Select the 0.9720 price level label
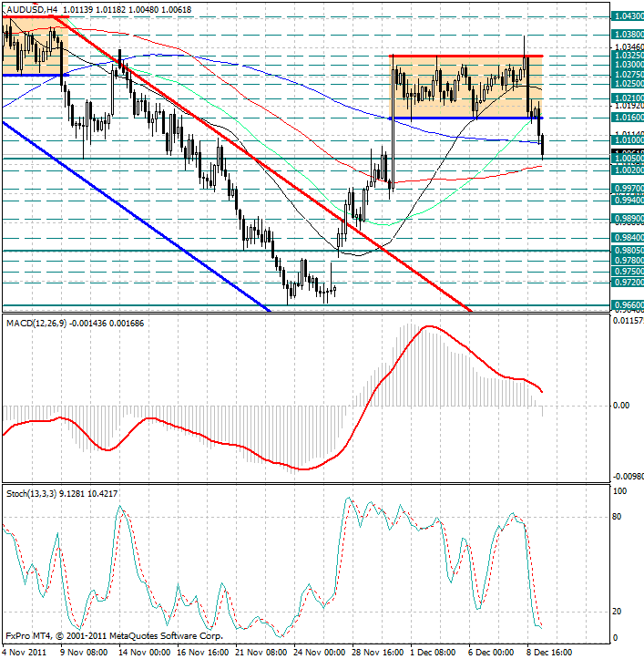644x659 pixels. point(628,283)
